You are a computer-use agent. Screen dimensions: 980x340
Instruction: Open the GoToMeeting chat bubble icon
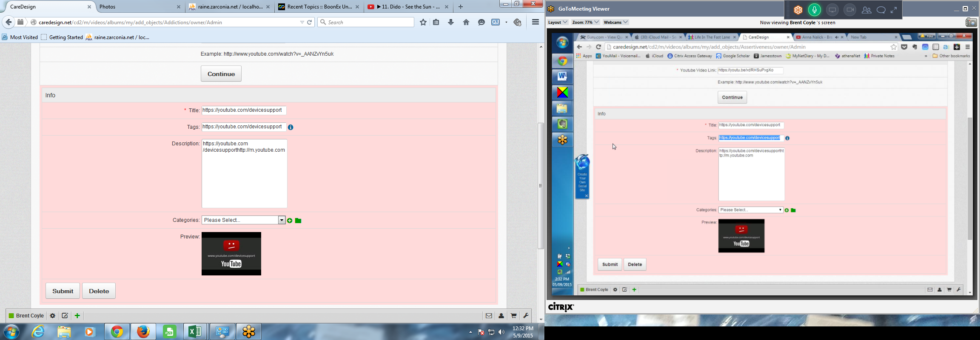[881, 10]
